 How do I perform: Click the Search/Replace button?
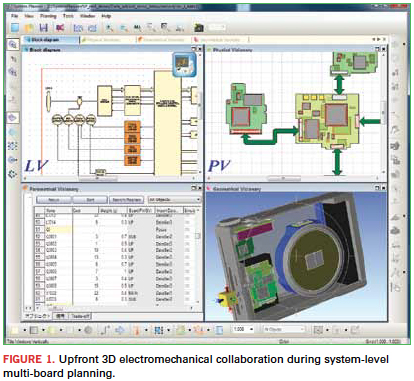pyautogui.click(x=127, y=200)
